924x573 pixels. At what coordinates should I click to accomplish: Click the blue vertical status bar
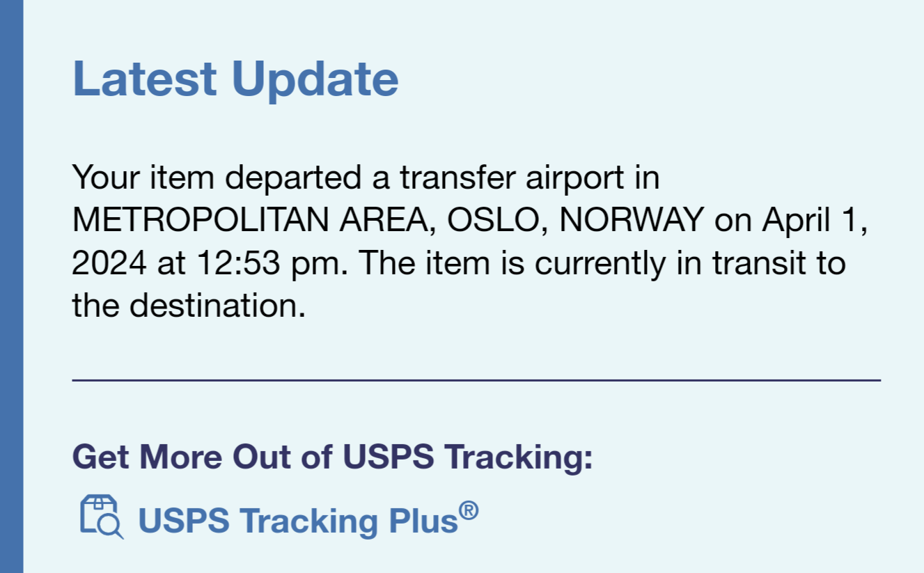[x=12, y=286]
